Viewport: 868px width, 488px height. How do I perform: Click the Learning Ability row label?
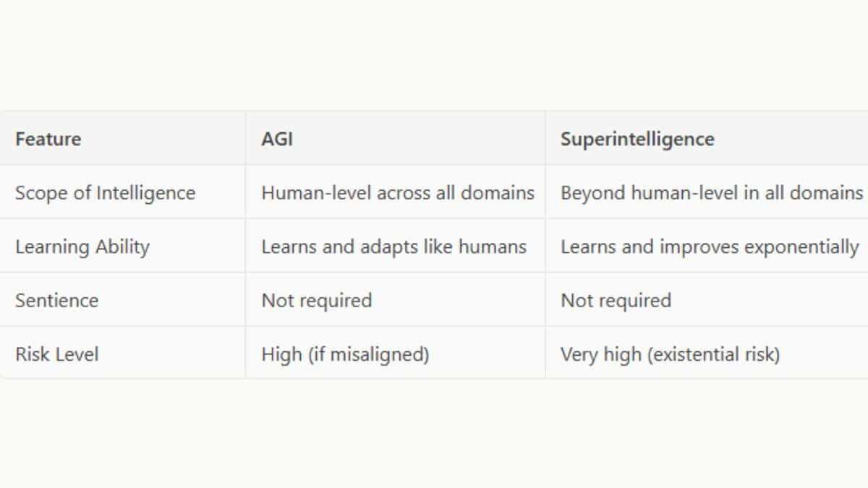(82, 247)
